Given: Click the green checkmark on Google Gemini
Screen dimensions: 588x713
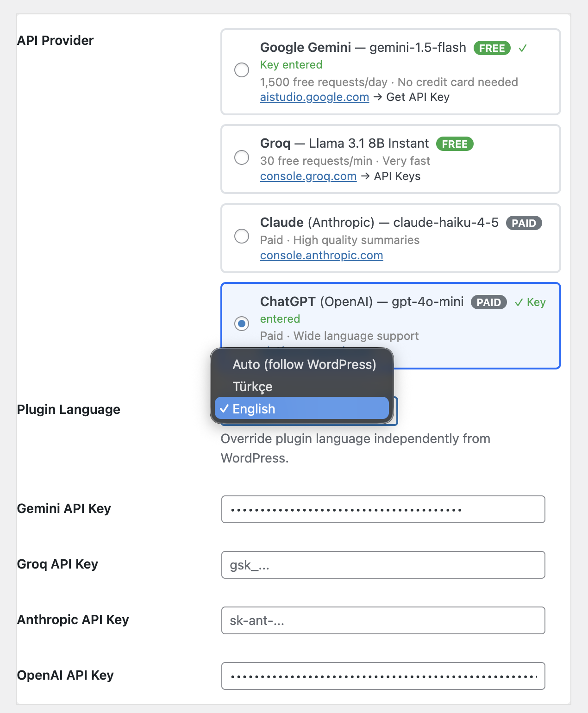Looking at the screenshot, I should (523, 48).
